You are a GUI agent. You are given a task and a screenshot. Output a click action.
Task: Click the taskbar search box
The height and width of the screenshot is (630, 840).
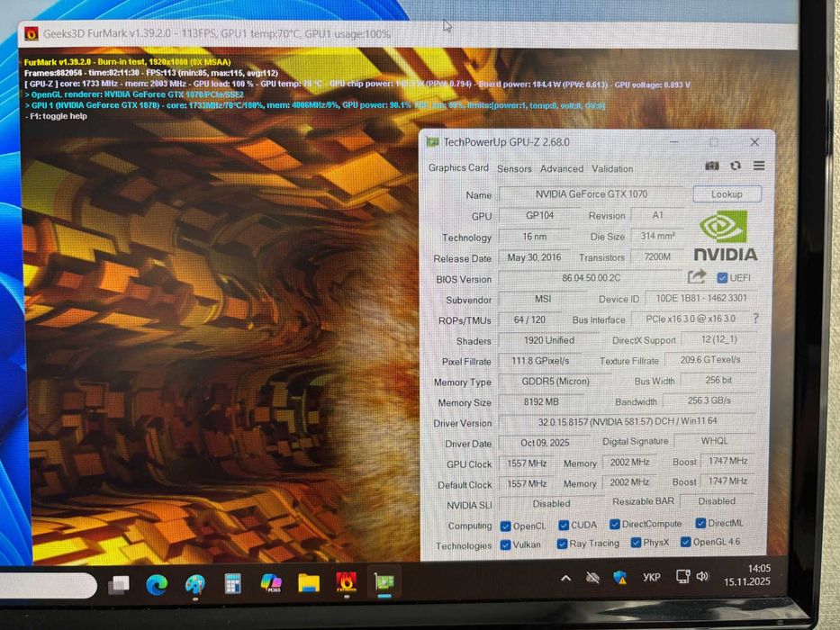pos(49,585)
